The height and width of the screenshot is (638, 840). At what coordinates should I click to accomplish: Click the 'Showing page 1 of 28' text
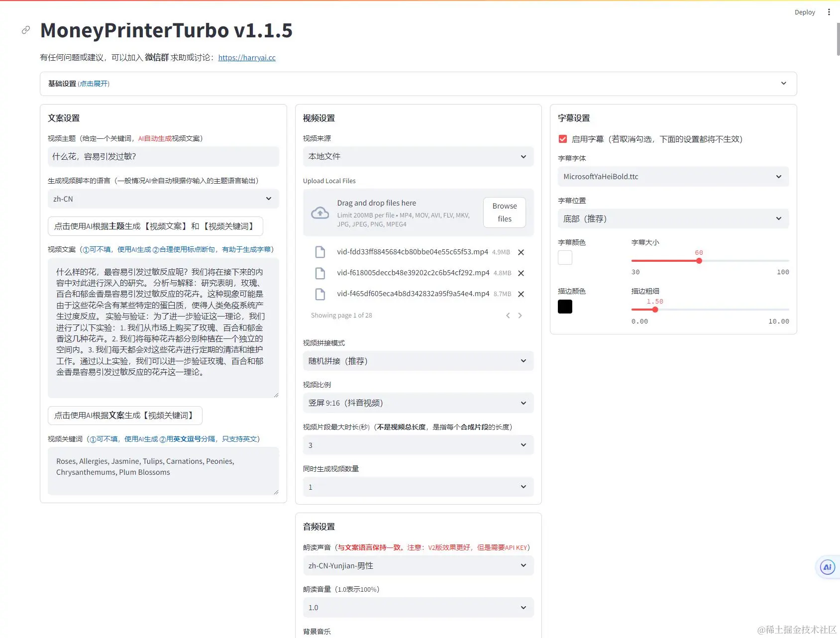(x=341, y=316)
